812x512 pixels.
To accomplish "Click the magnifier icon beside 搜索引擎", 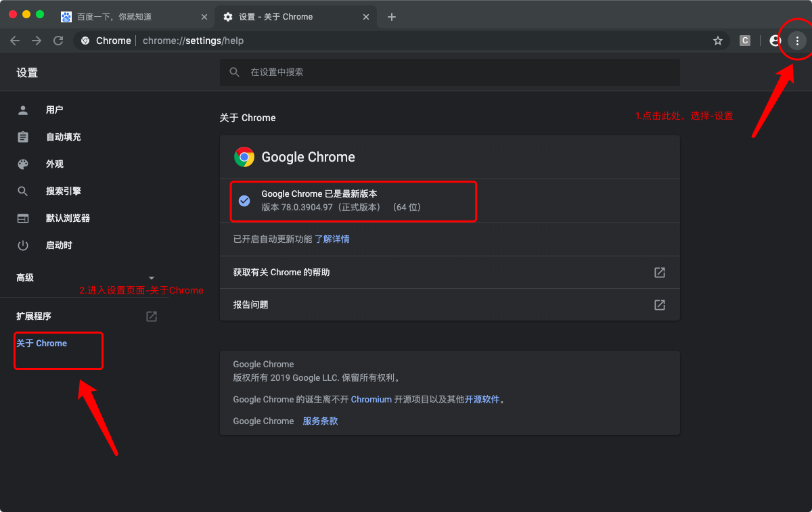I will point(23,191).
